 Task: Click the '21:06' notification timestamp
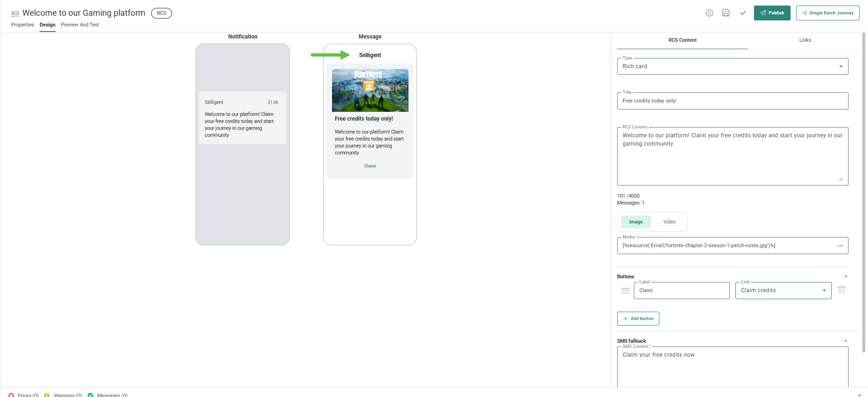pyautogui.click(x=273, y=102)
